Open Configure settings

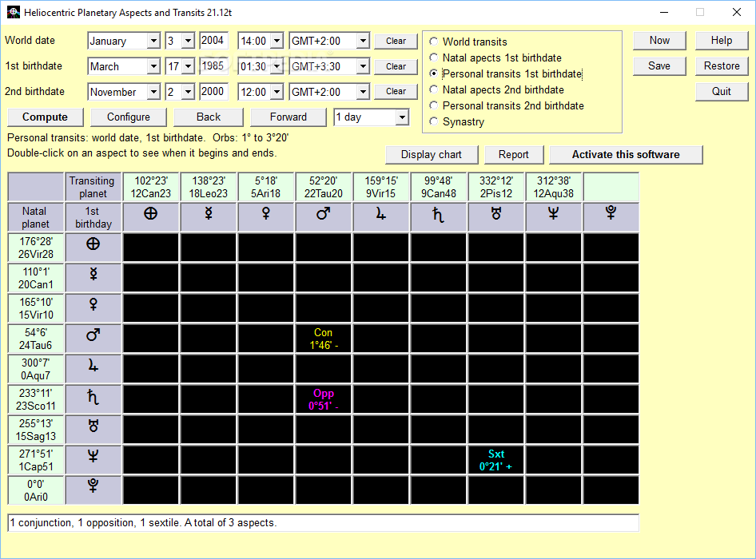click(x=128, y=117)
